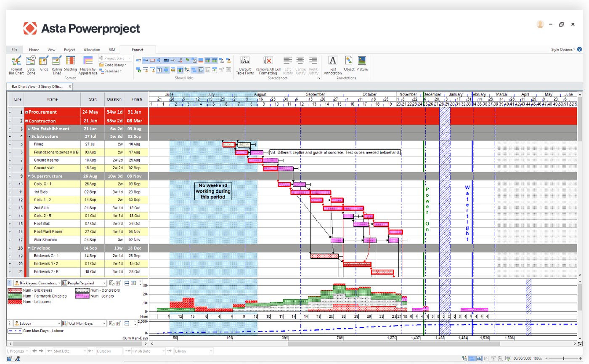This screenshot has width=589, height=364.
Task: Open the Labour resource dropdown
Action: coord(37,323)
